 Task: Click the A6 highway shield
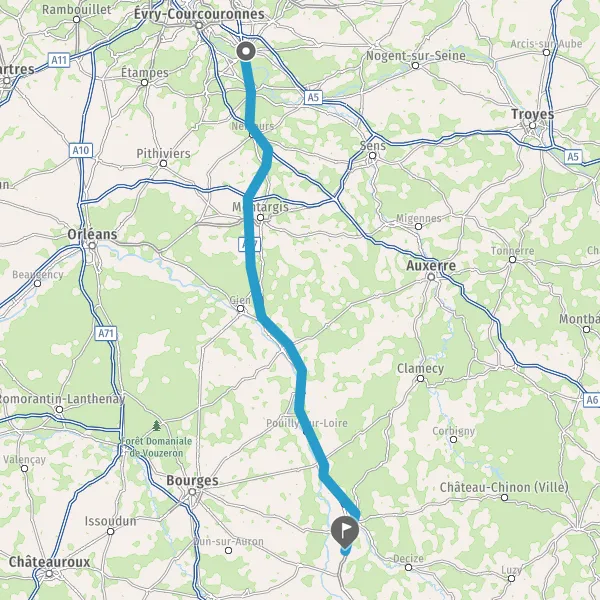[592, 400]
